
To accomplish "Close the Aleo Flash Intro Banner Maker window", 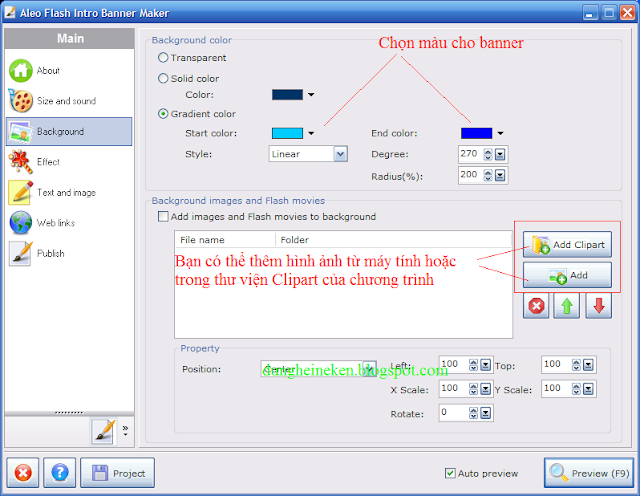I will (627, 13).
